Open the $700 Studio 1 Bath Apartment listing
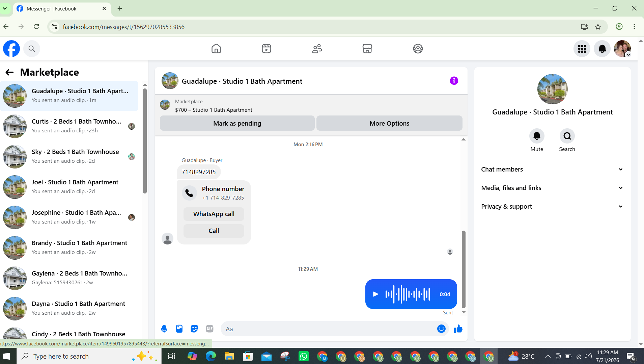Image resolution: width=644 pixels, height=364 pixels. [214, 110]
